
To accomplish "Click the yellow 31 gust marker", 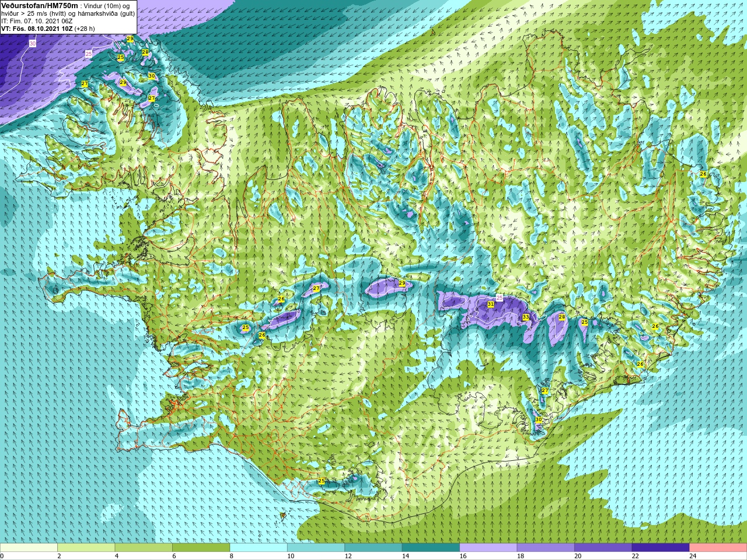I will (x=491, y=304).
